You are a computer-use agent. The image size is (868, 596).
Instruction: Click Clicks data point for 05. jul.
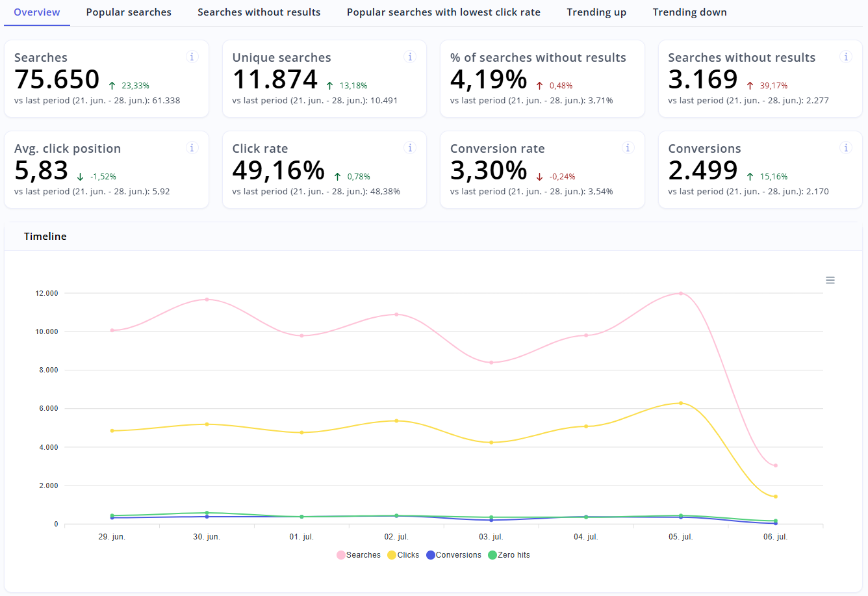681,403
